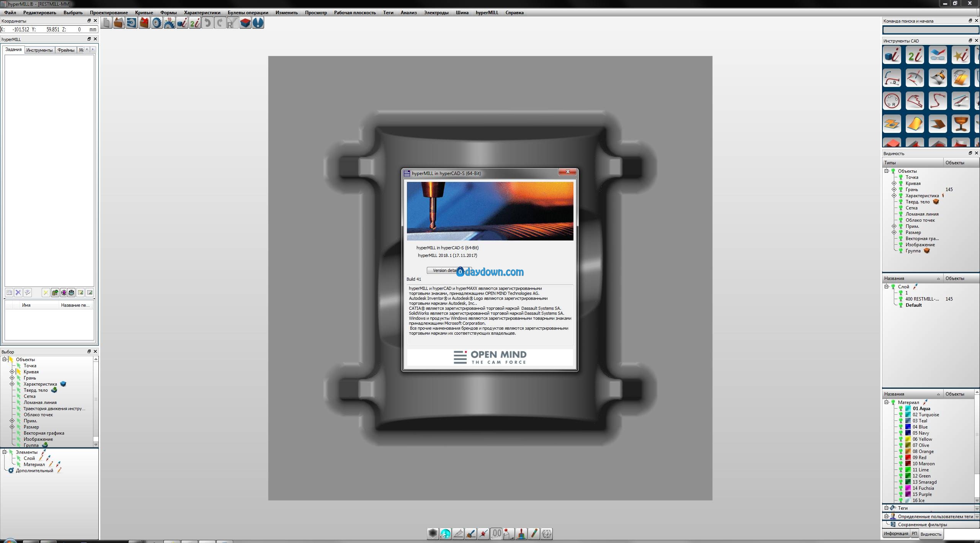The image size is (980, 543).
Task: Click the blue circle exclamation icon
Action: pyautogui.click(x=258, y=23)
